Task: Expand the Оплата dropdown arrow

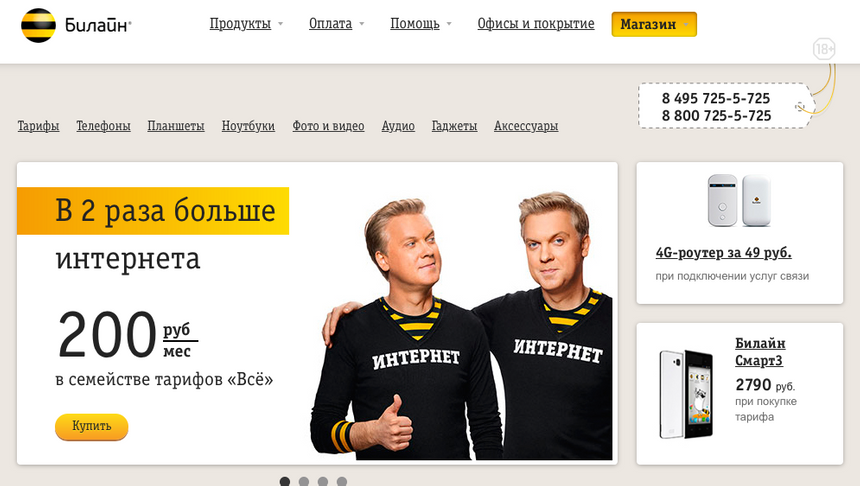Action: tap(361, 24)
